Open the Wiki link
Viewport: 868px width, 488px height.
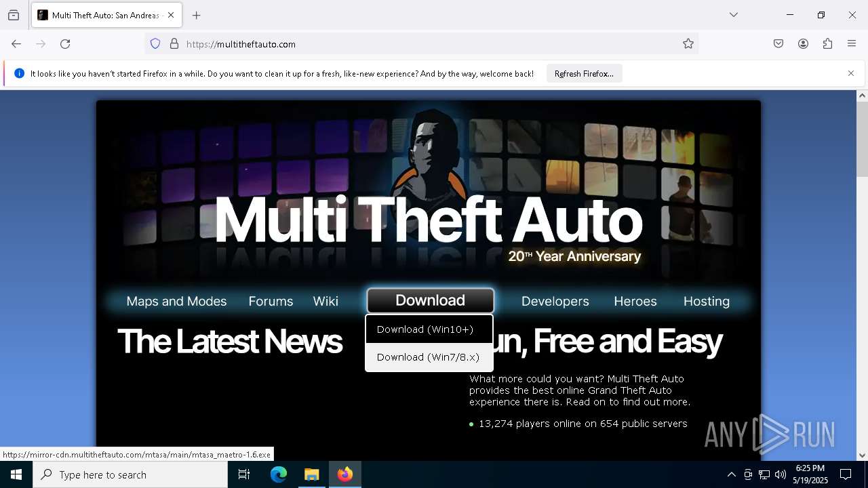(325, 301)
